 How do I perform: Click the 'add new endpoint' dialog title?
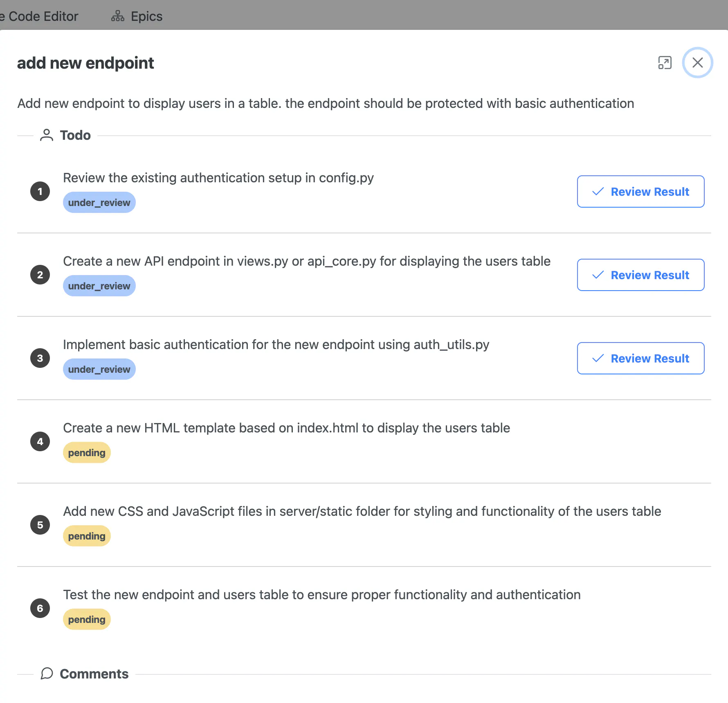click(85, 63)
